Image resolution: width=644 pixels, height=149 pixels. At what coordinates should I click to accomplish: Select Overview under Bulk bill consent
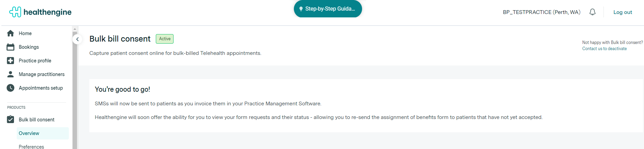(29, 133)
